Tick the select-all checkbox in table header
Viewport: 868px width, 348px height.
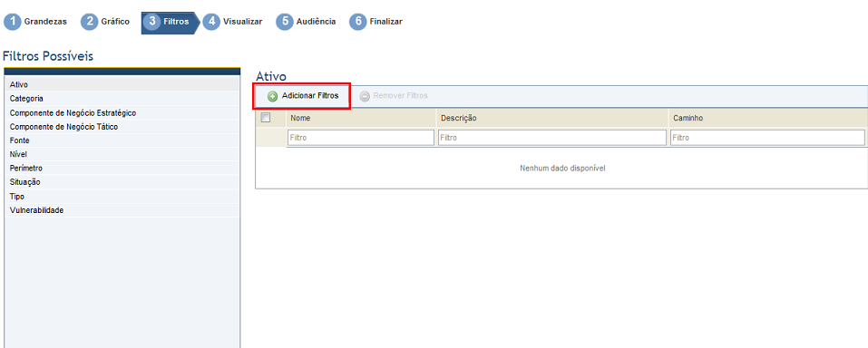pos(265,117)
